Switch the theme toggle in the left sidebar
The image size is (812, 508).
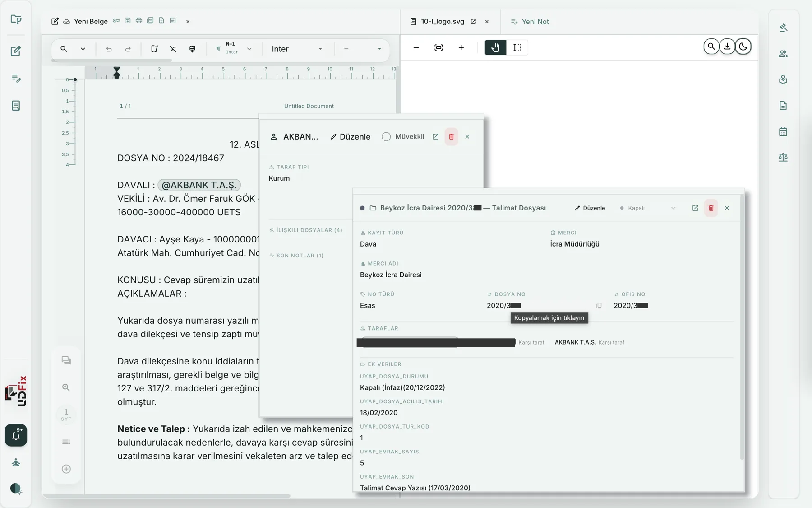(x=16, y=489)
